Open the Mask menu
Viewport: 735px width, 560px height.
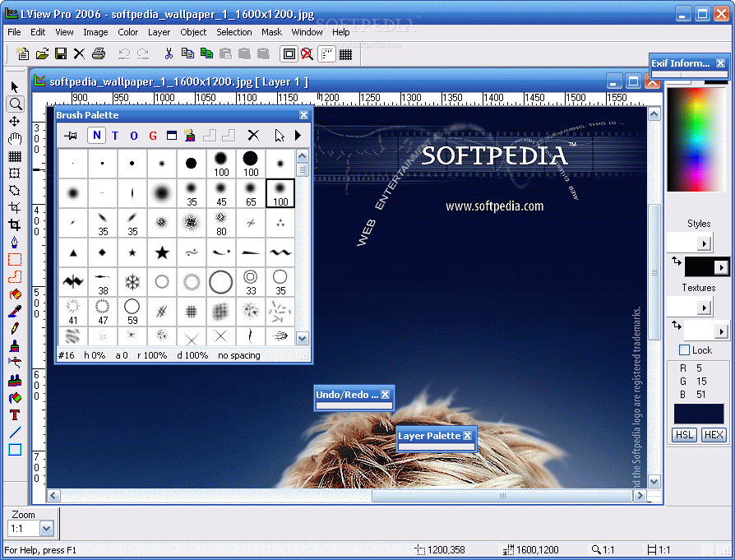click(x=271, y=32)
